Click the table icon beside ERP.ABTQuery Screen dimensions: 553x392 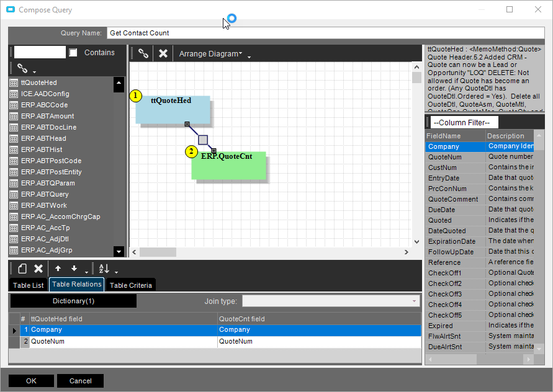pos(14,195)
